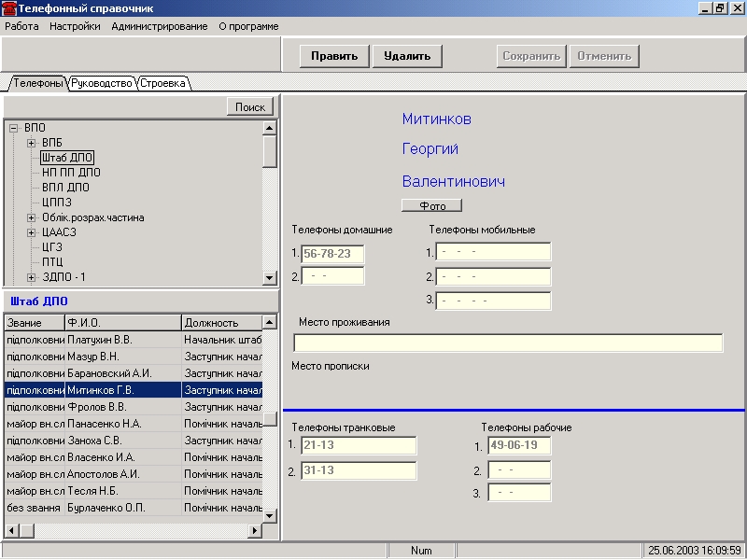This screenshot has width=747, height=560.
Task: Click horizontal scrollbar right arrow
Action: (255, 530)
